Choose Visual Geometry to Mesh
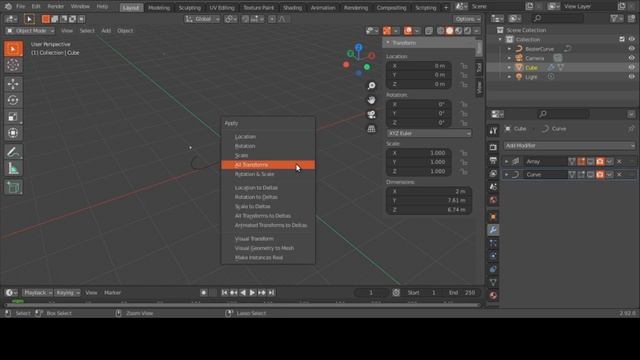This screenshot has width=640, height=360. 268,248
